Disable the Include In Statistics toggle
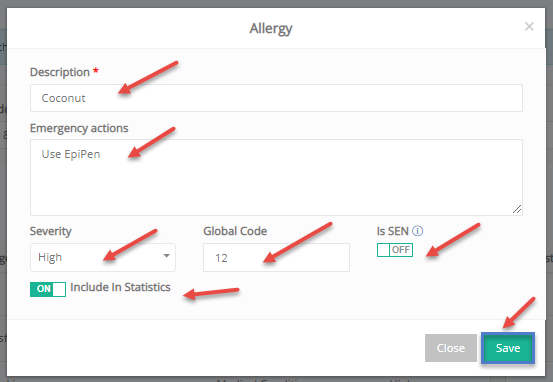This screenshot has height=382, width=553. tap(48, 289)
